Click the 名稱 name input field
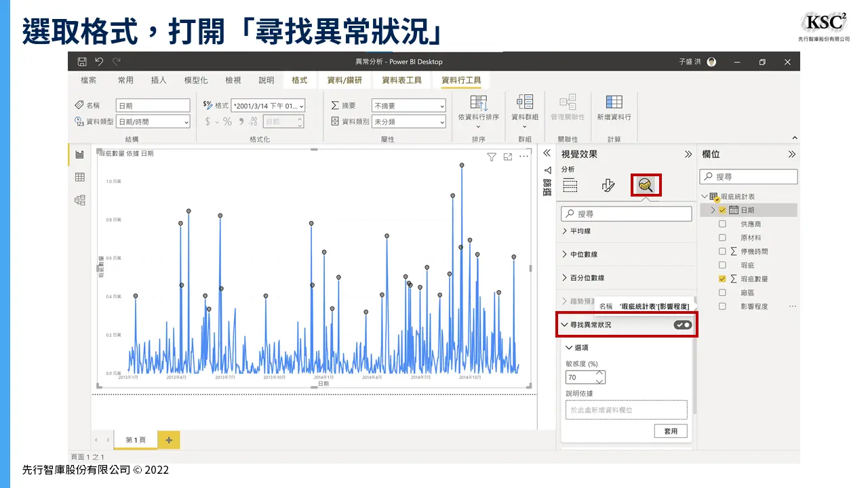 pos(153,106)
